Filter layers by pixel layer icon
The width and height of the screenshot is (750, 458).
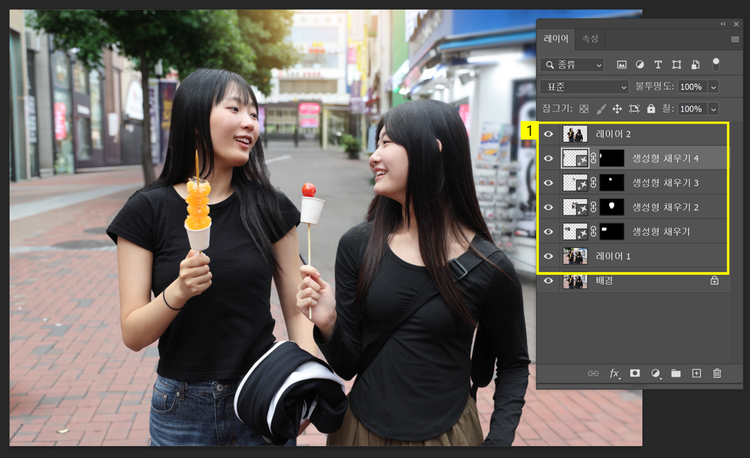pyautogui.click(x=621, y=65)
